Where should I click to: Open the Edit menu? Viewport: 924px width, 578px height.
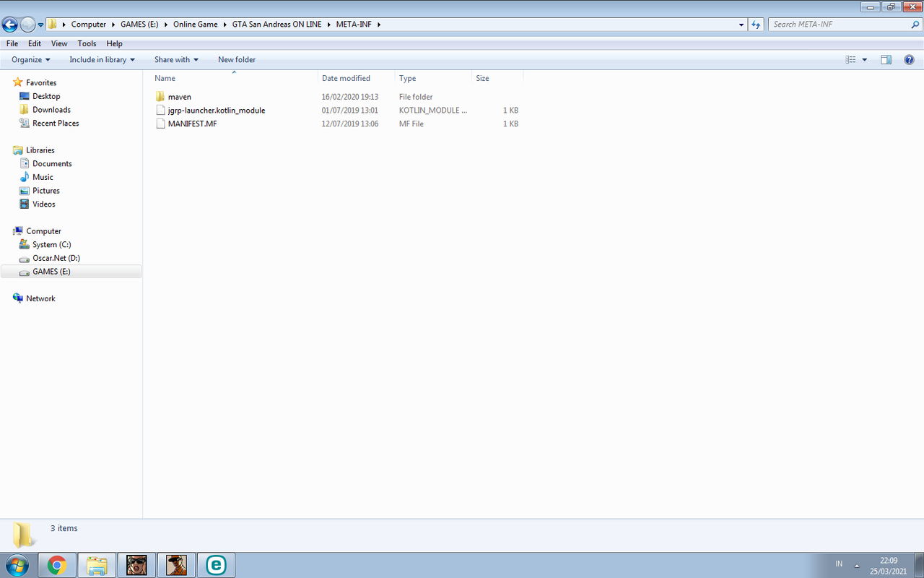(35, 44)
